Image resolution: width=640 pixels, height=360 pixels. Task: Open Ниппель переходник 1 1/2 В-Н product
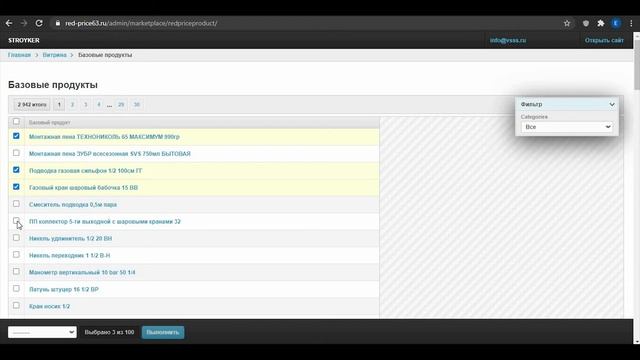click(x=69, y=256)
